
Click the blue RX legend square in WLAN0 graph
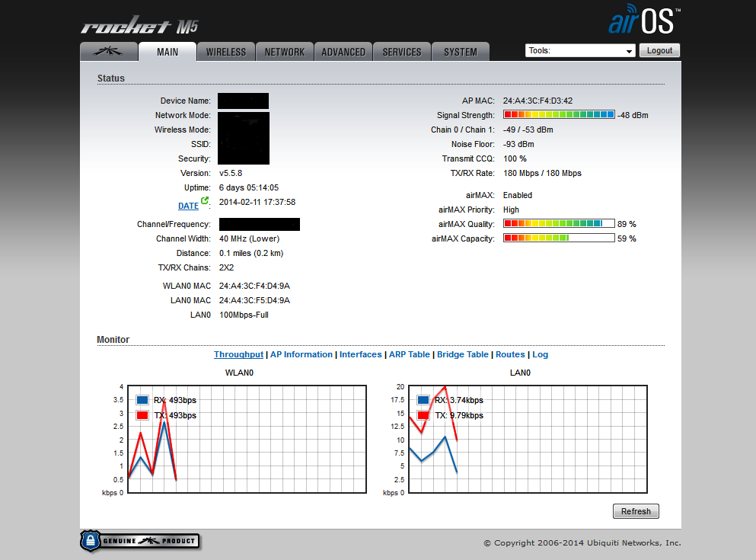pyautogui.click(x=142, y=400)
